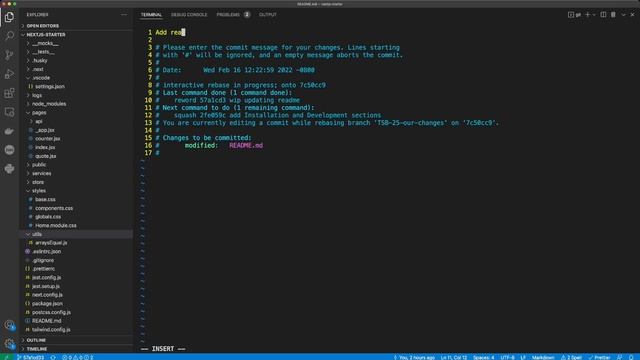Create a new terminal with plus icon

[x=587, y=15]
